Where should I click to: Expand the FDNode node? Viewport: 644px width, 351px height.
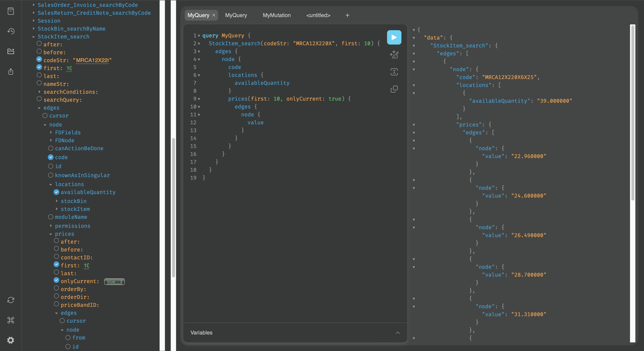[51, 140]
